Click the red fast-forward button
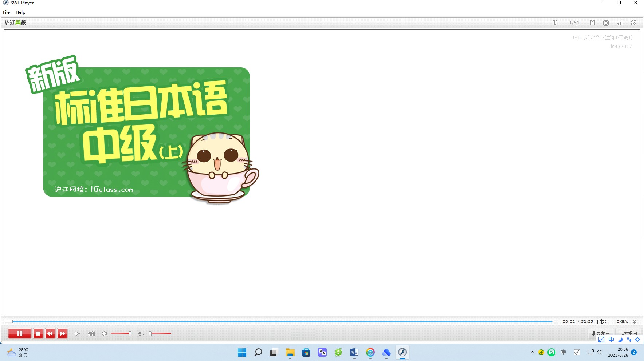 [x=62, y=333]
